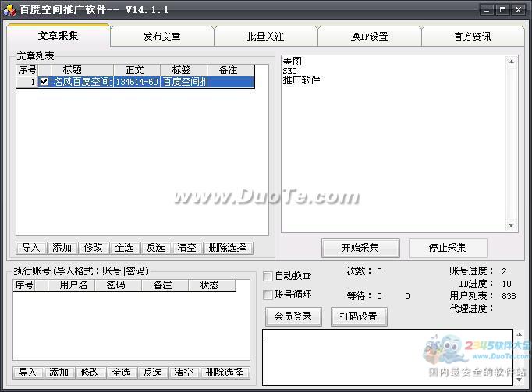Click the 开始采集 button
This screenshot has width=532, height=392.
[x=360, y=248]
